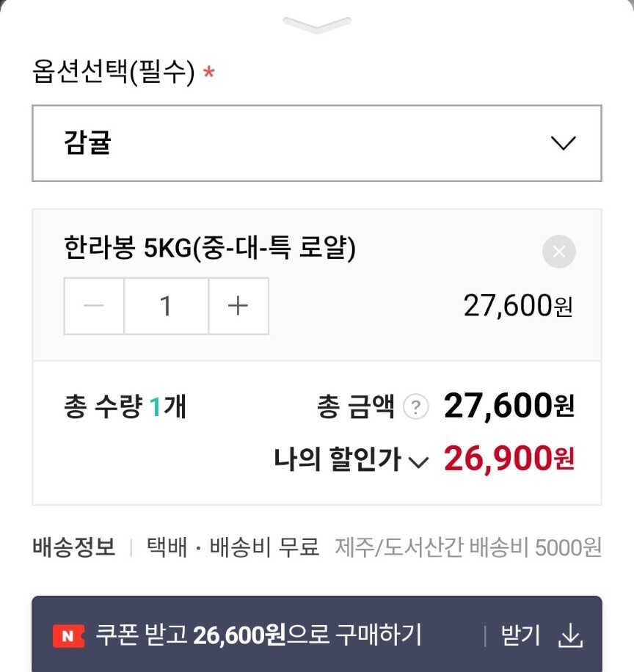Expand the 나의 할인가 chevron
The height and width of the screenshot is (672, 634).
click(x=418, y=462)
